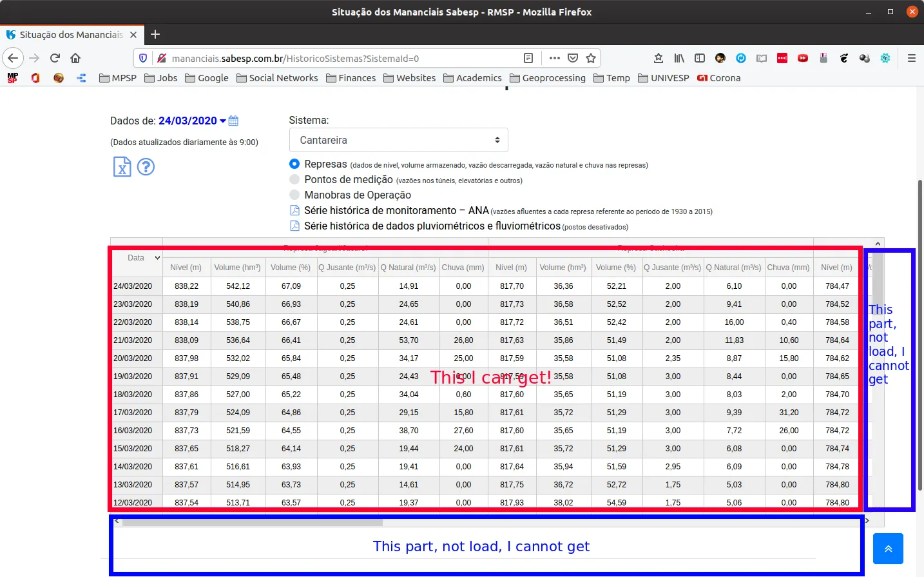Save page to Pocket
This screenshot has width=924, height=577.
coord(573,58)
